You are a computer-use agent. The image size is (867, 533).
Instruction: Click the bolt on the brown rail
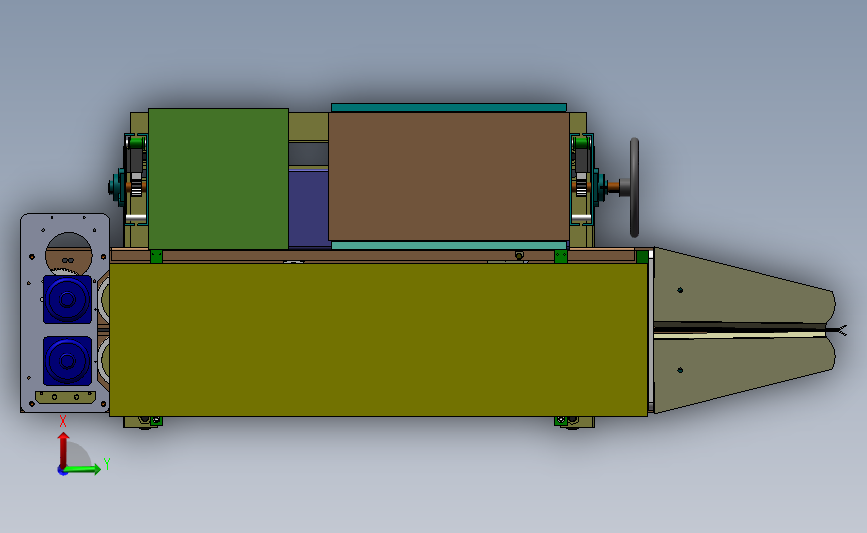click(519, 255)
